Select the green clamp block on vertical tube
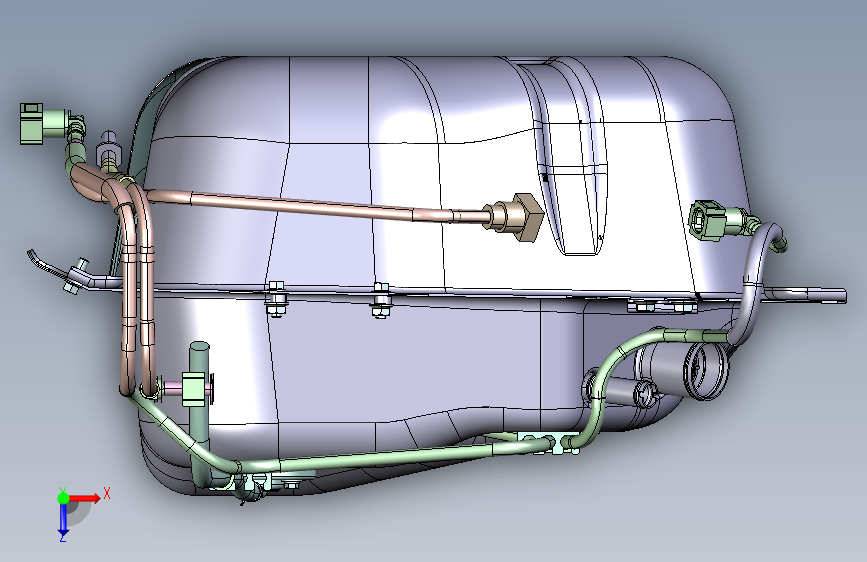 tap(195, 389)
